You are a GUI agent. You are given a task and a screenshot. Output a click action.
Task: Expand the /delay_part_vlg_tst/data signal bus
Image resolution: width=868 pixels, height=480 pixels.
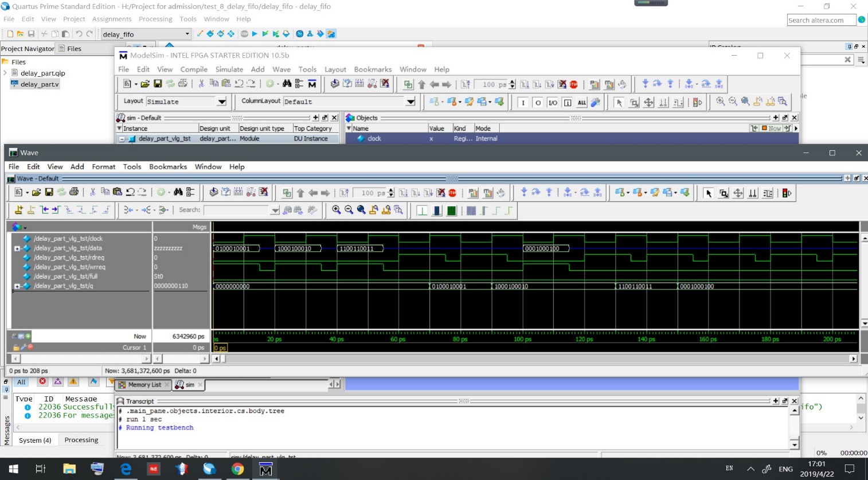click(x=17, y=248)
